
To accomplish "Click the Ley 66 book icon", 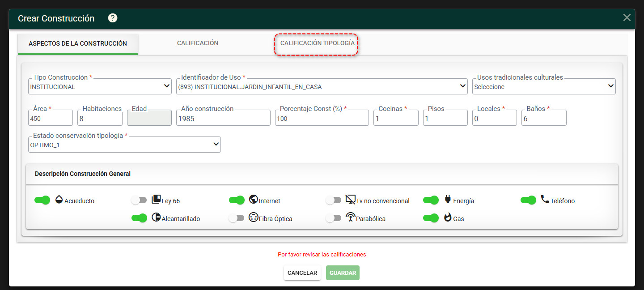I will 157,200.
